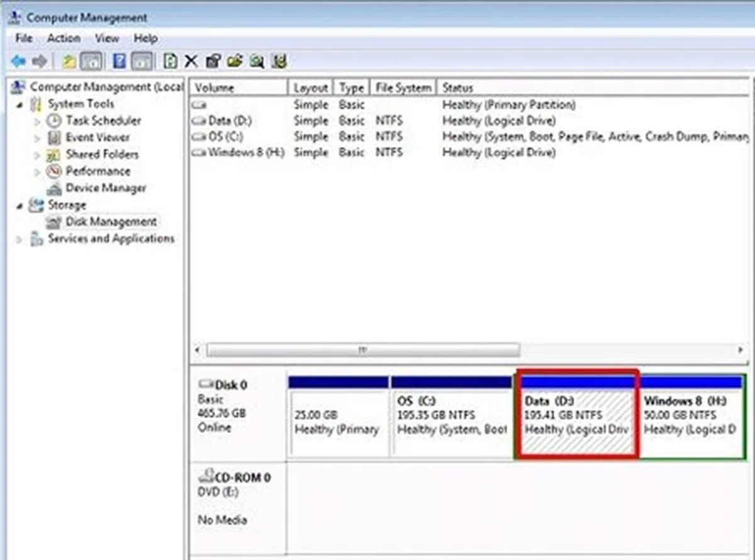Expand the Task Scheduler node arrow

pyautogui.click(x=38, y=121)
